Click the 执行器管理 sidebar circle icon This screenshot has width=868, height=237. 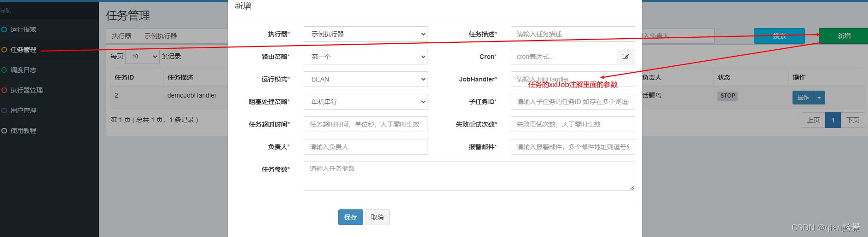pos(4,90)
